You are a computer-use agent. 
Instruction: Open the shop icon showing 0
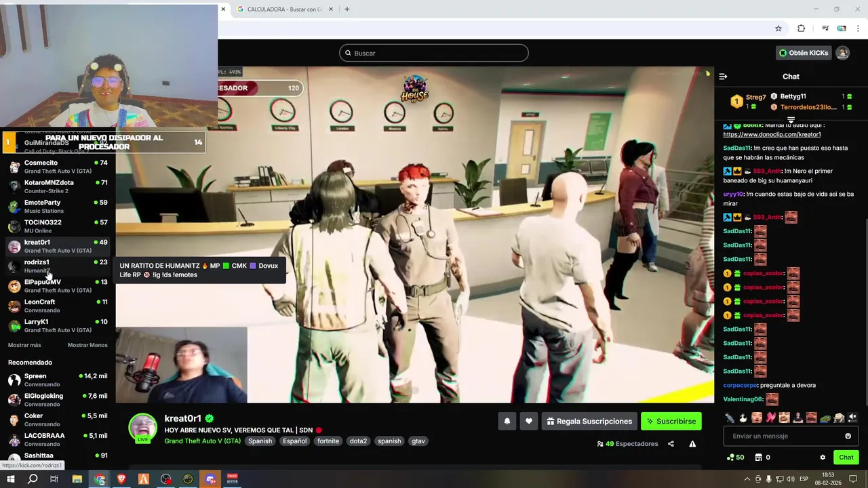point(762,457)
